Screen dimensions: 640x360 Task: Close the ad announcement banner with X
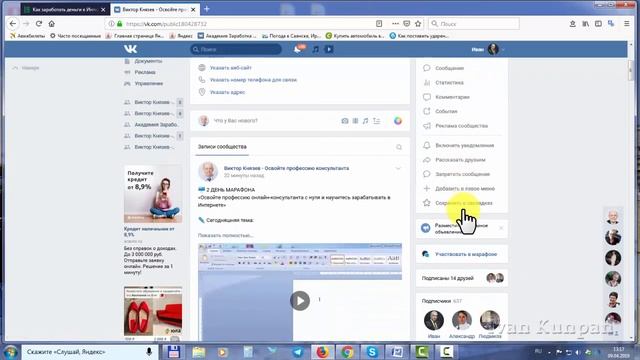coord(501,228)
